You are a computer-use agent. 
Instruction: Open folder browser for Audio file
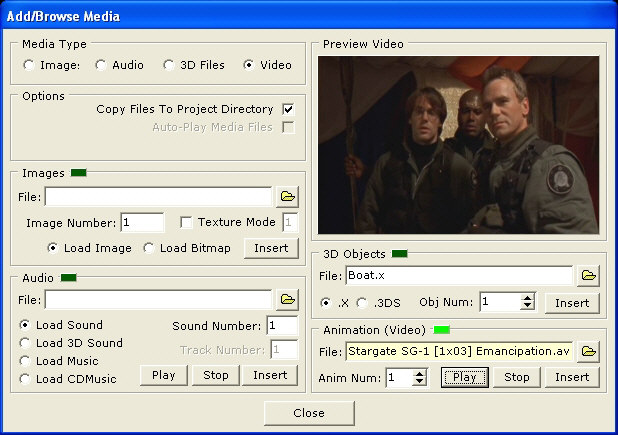288,299
